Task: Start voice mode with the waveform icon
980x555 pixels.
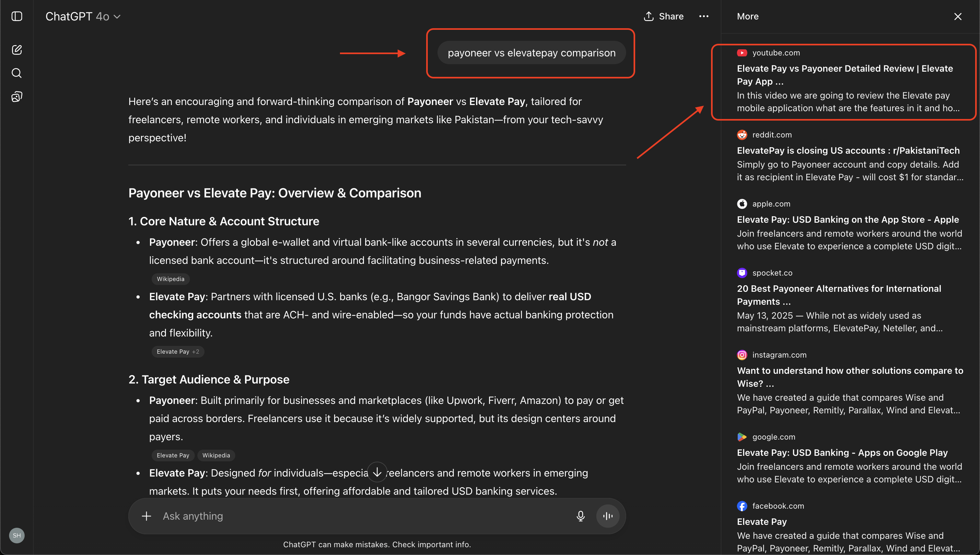Action: [x=608, y=516]
